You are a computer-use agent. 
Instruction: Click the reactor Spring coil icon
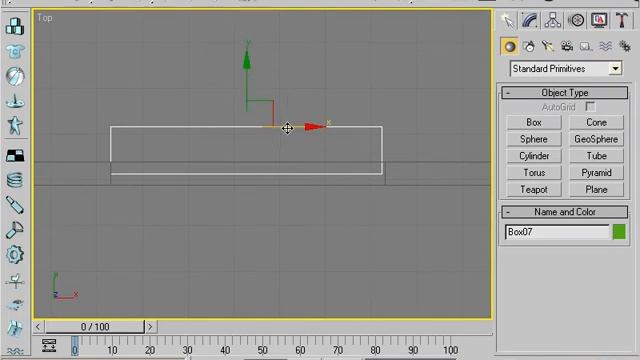click(15, 180)
